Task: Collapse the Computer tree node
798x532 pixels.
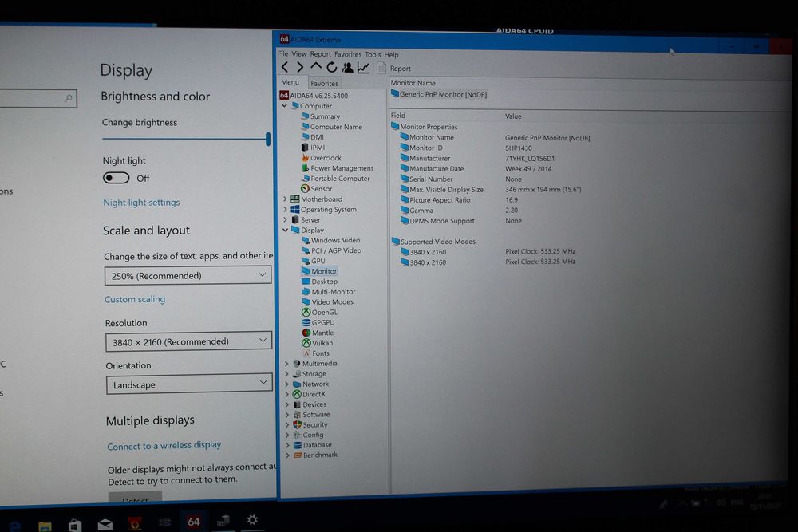Action: (285, 106)
